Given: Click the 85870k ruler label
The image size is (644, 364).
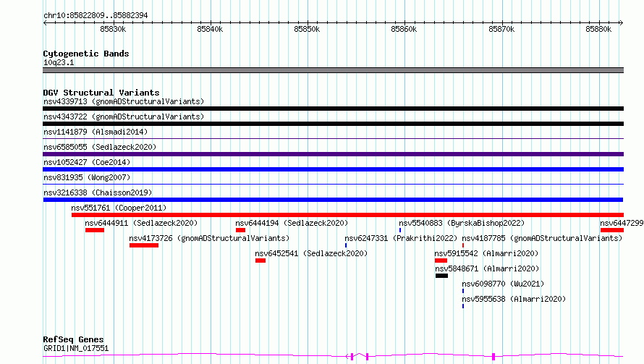Looking at the screenshot, I should click(501, 29).
